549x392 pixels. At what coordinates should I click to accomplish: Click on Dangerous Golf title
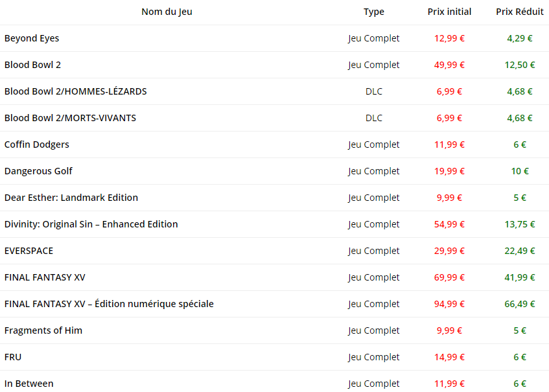coord(38,171)
